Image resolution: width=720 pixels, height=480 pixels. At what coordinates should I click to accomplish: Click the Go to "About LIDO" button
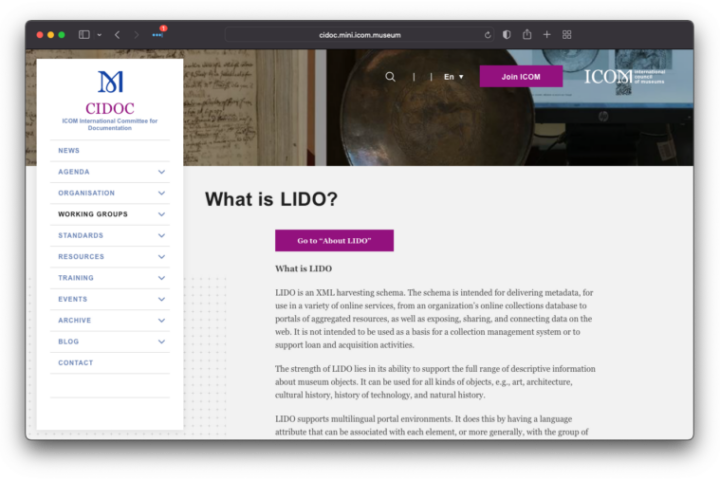[x=334, y=241]
